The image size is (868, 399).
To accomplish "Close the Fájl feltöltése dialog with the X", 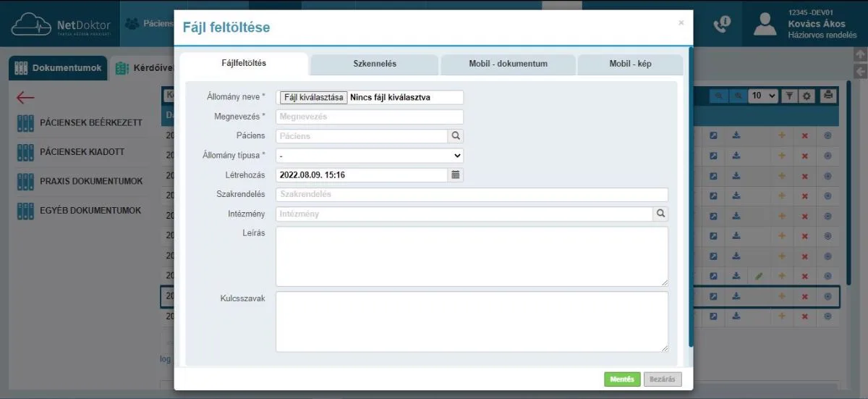I will coord(681,23).
